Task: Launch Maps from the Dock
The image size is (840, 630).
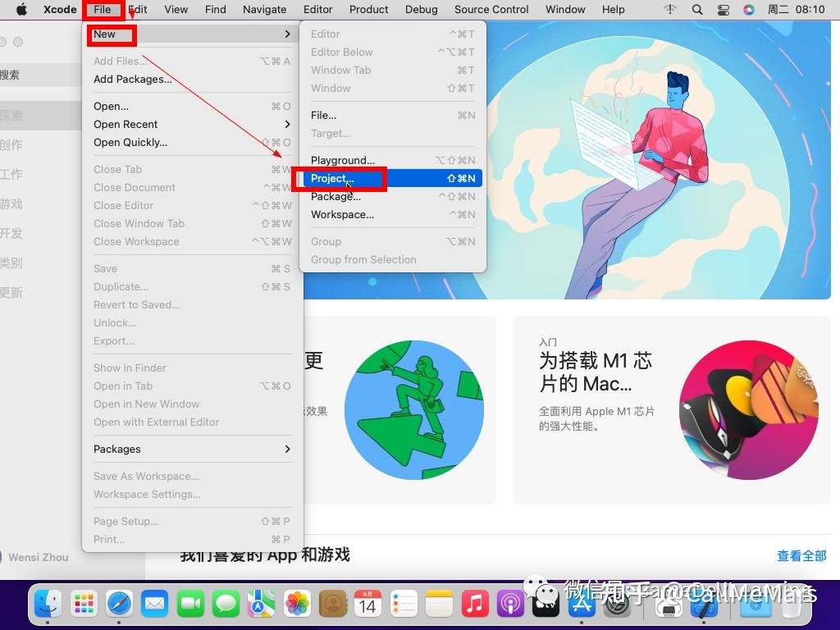Action: 261,604
